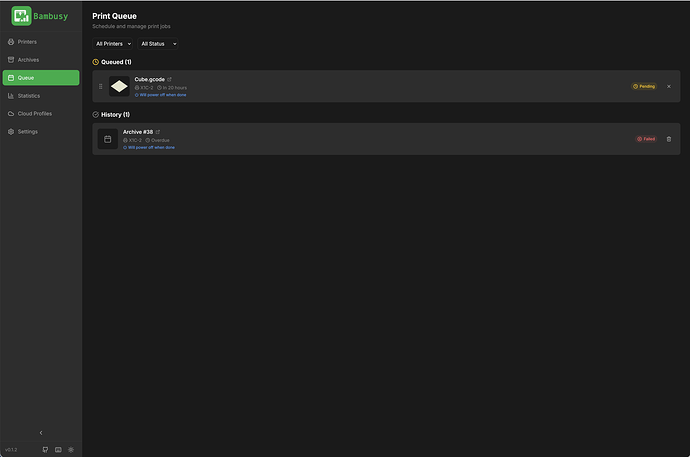Viewport: 690px width, 457px height.
Task: Open the GitHub icon in sidebar footer
Action: point(45,450)
